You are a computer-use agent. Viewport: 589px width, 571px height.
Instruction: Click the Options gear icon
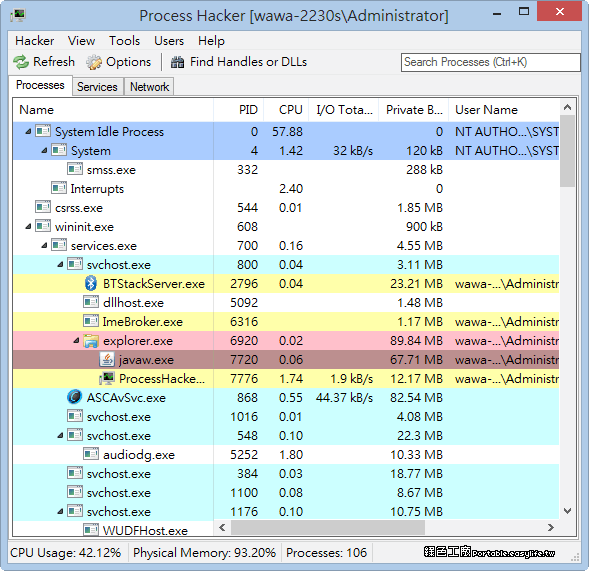pos(94,62)
